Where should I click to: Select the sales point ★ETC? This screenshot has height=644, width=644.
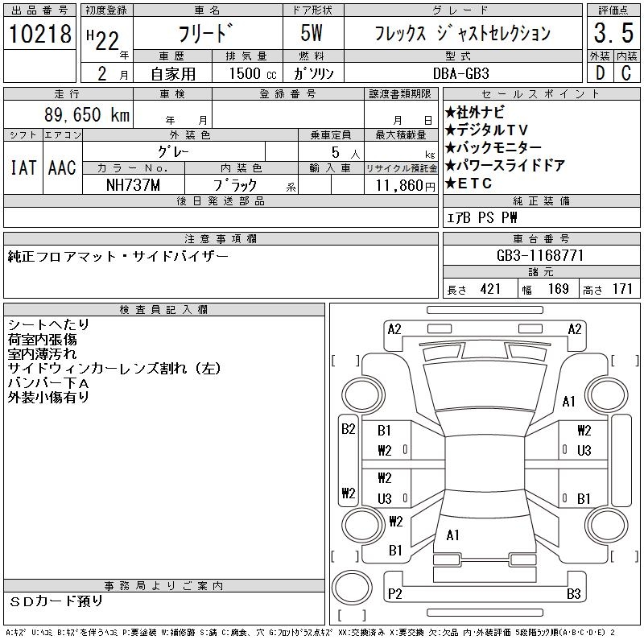pos(469,184)
